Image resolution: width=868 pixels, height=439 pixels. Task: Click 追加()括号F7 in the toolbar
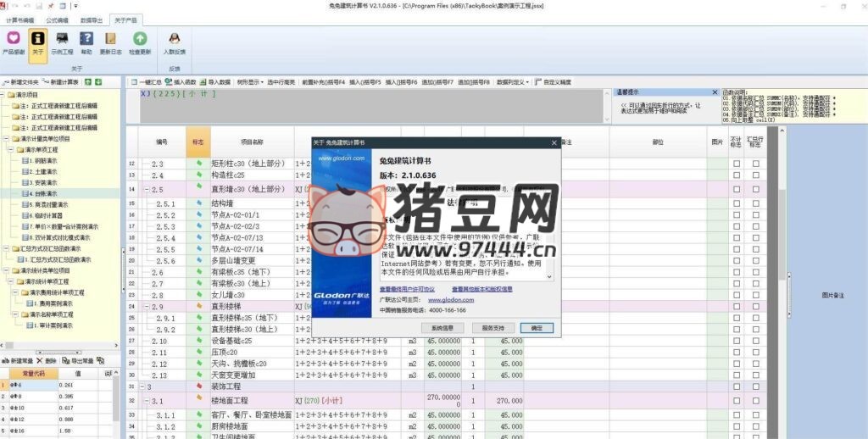click(x=437, y=82)
